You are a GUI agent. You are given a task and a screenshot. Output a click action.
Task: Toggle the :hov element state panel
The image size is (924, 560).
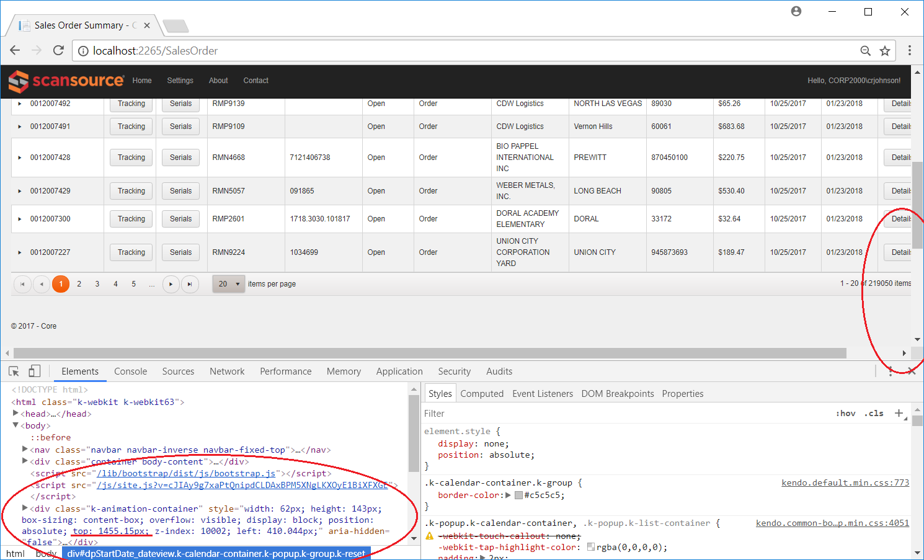click(x=845, y=414)
